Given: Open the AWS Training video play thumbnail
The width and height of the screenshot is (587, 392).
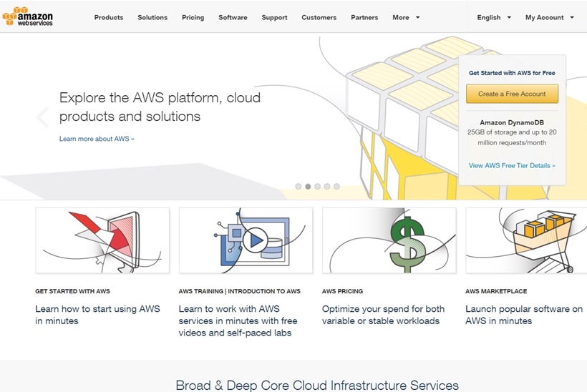Looking at the screenshot, I should 246,240.
